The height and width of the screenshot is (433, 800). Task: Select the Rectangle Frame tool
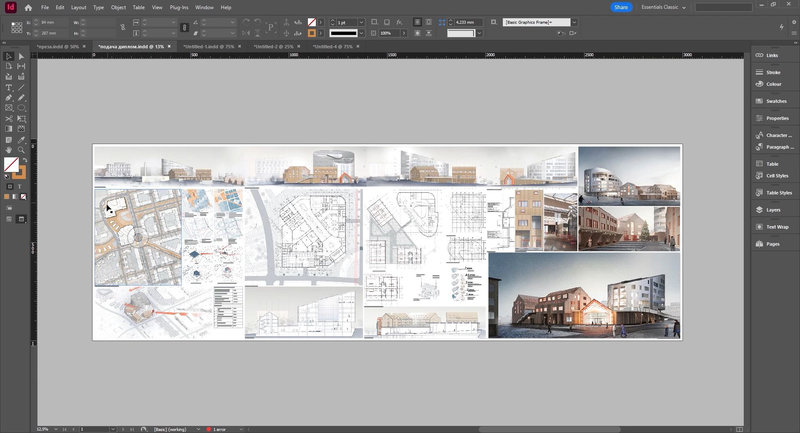(9, 108)
